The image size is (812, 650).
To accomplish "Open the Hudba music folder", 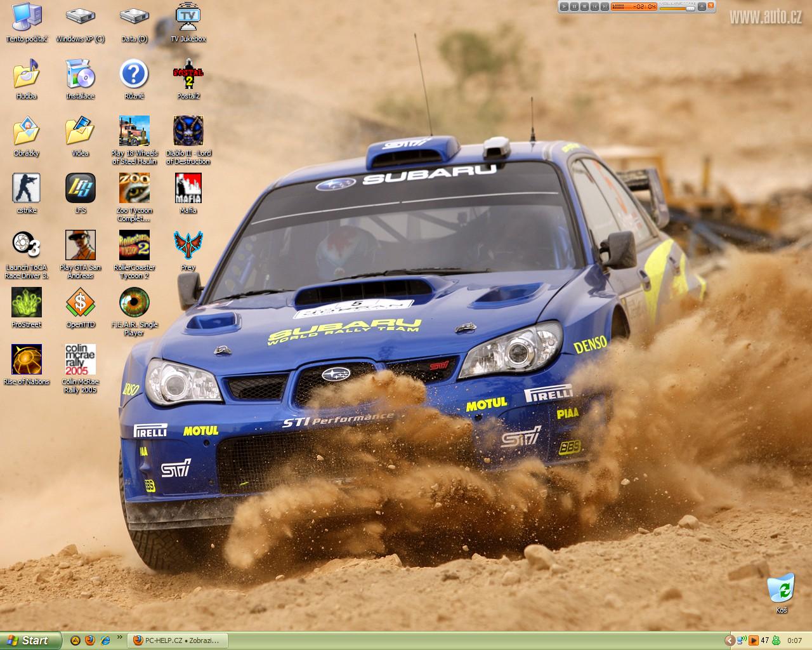I will [x=26, y=74].
